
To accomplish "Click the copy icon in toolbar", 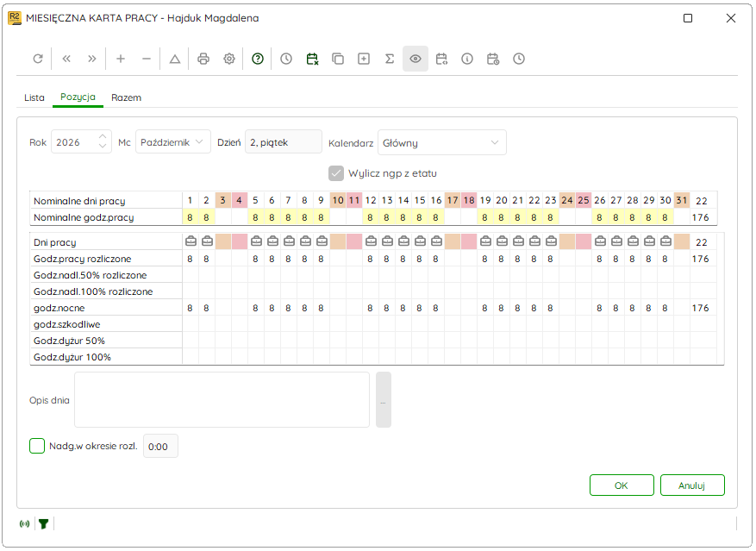I will (x=338, y=59).
